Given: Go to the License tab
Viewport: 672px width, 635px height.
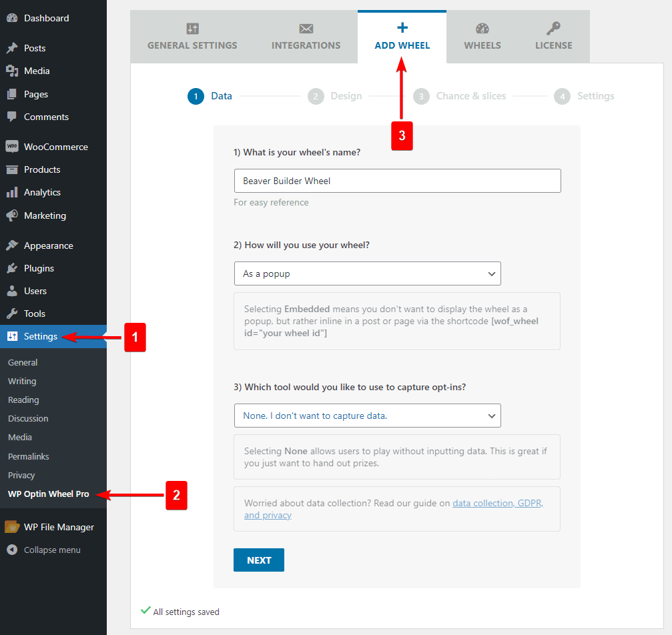Looking at the screenshot, I should [x=553, y=37].
